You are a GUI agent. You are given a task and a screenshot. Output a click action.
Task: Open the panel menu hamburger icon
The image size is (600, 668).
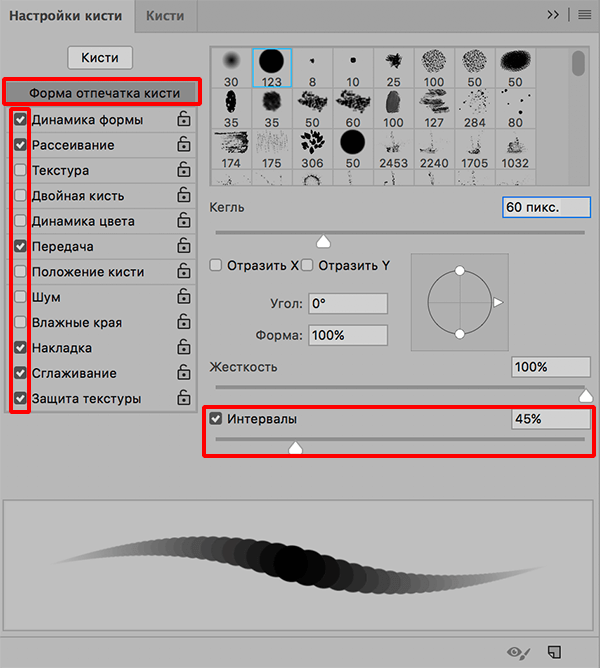click(584, 15)
